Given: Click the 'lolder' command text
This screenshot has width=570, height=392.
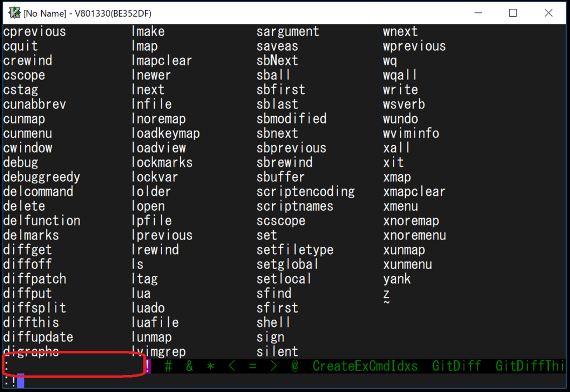Looking at the screenshot, I should [x=151, y=191].
